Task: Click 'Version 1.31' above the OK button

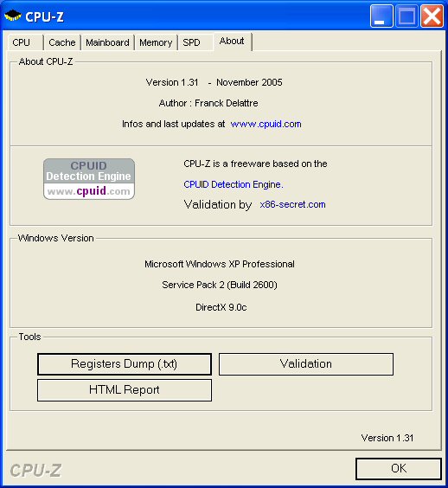Action: pos(387,438)
